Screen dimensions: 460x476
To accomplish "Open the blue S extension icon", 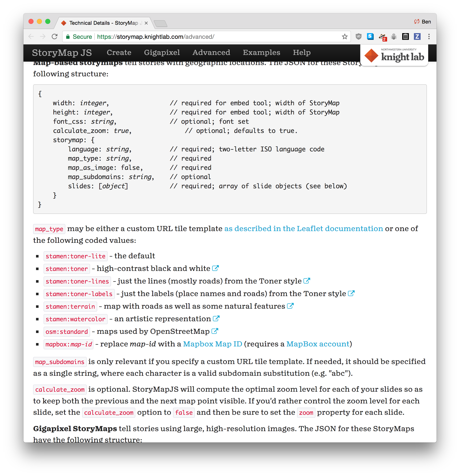I will (370, 36).
